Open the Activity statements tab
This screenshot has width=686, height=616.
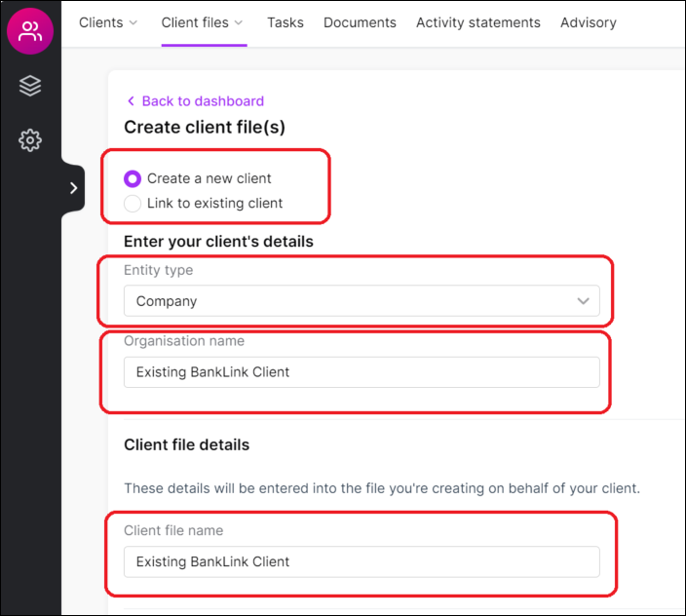coord(477,22)
